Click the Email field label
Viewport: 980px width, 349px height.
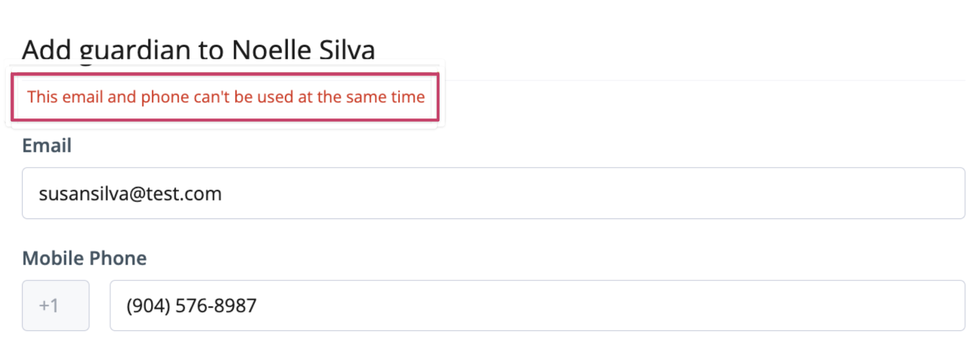click(x=47, y=146)
